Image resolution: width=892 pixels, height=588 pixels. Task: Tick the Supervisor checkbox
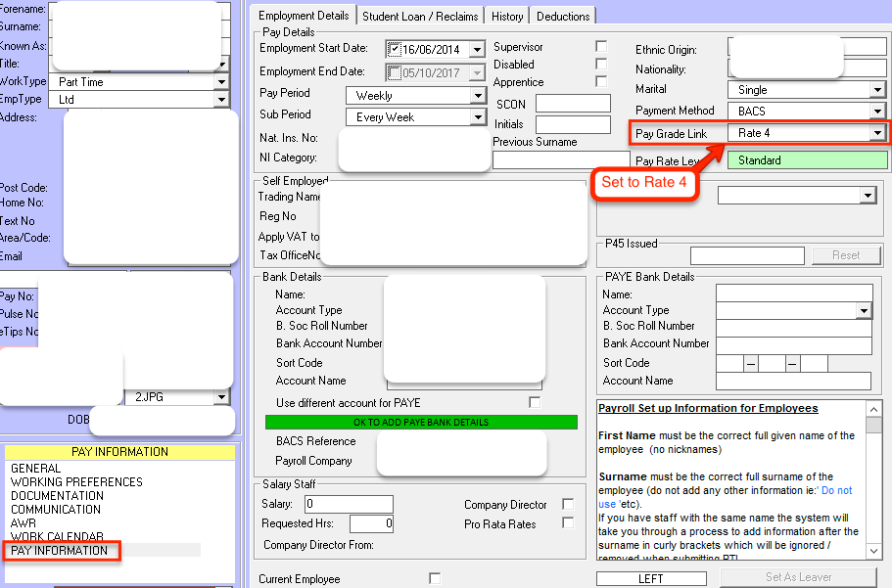(601, 47)
